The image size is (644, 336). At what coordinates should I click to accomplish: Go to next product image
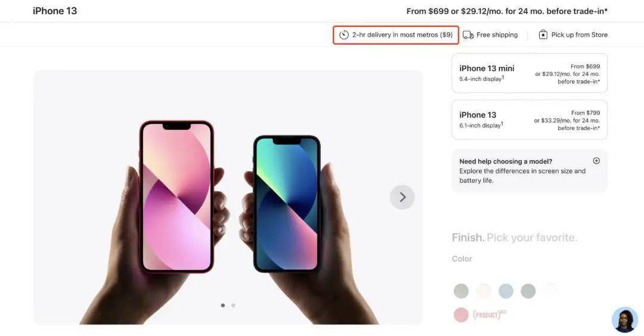(402, 197)
